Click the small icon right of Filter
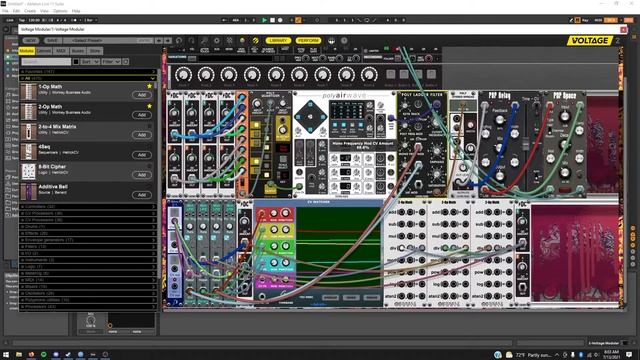Image resolution: width=640 pixels, height=360 pixels. (x=126, y=62)
